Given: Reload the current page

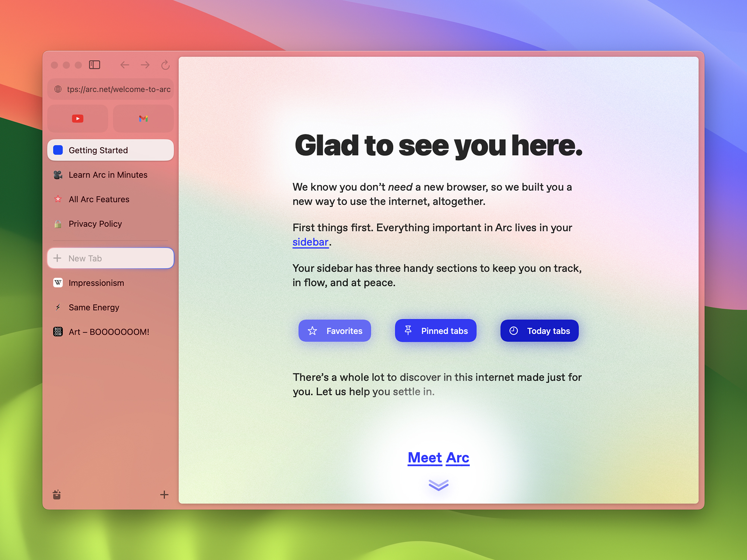Looking at the screenshot, I should [165, 65].
